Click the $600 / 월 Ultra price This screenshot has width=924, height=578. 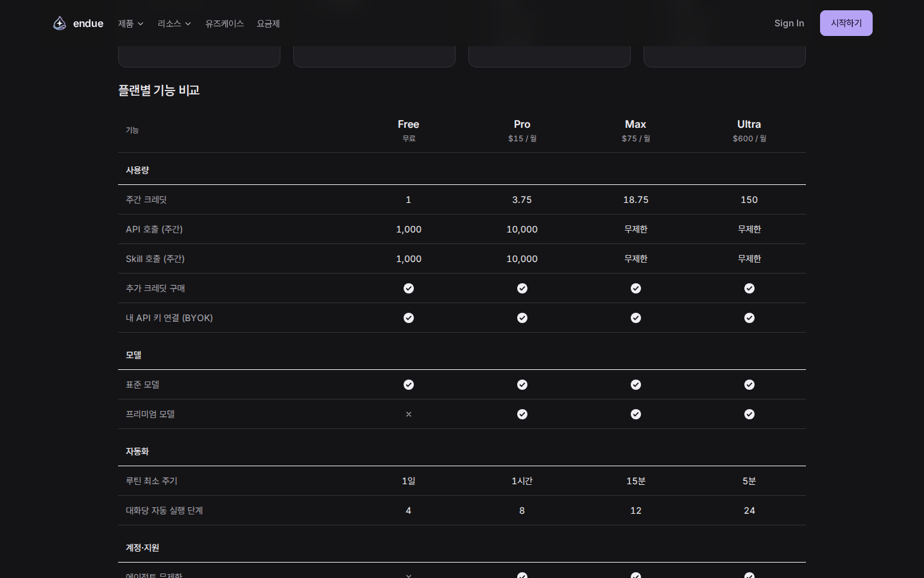[749, 138]
